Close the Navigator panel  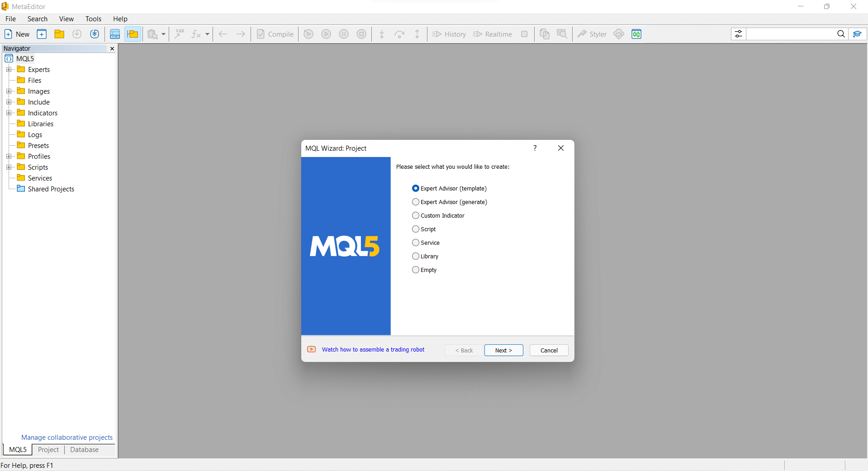[x=112, y=48]
